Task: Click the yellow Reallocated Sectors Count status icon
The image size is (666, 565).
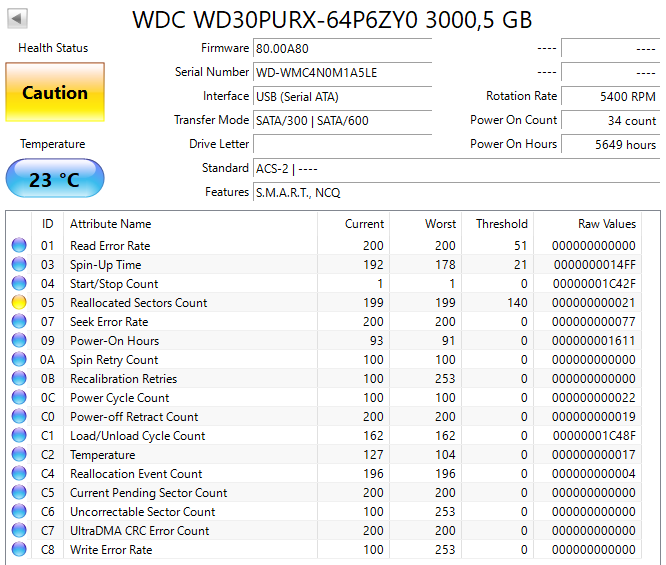Action: (19, 303)
